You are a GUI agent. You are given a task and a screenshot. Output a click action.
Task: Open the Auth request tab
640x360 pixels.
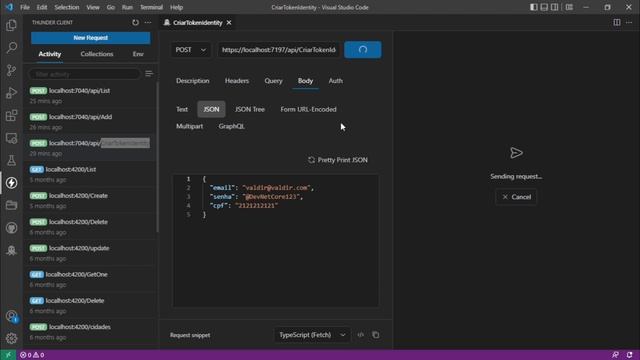click(336, 81)
